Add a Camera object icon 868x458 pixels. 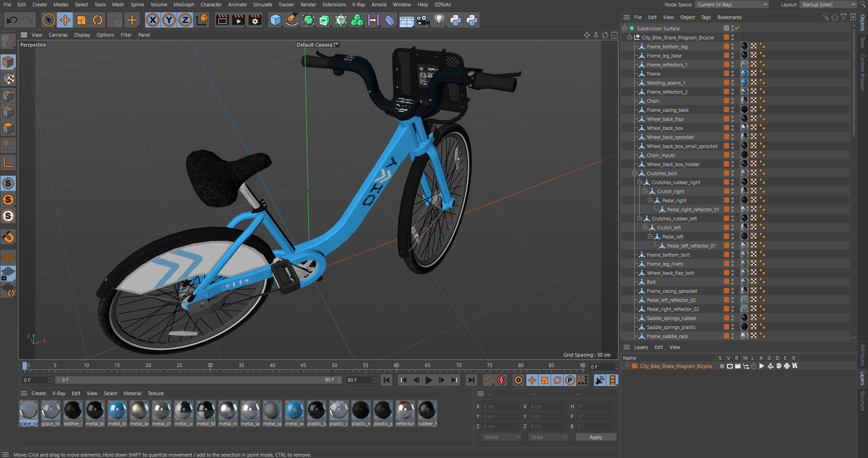423,20
